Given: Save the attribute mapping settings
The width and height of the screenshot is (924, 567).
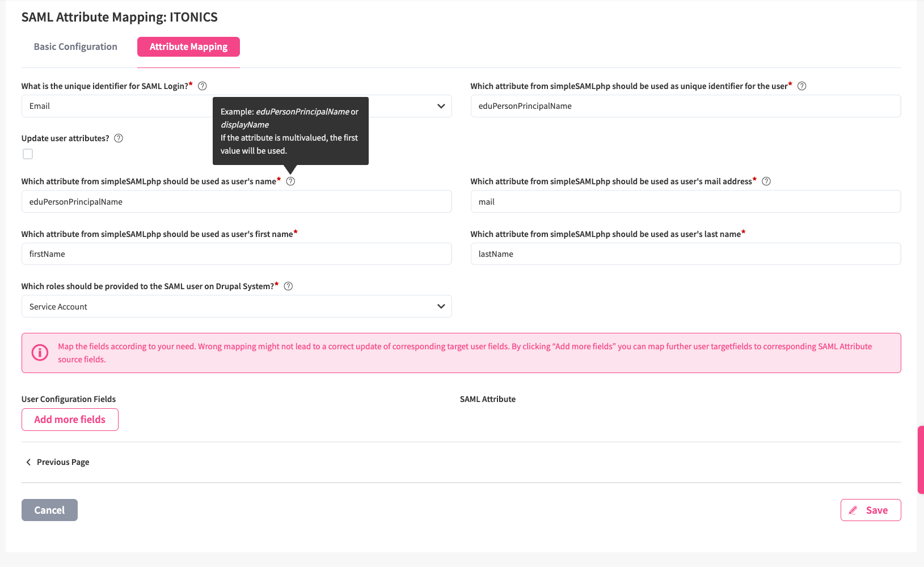Looking at the screenshot, I should pos(870,510).
